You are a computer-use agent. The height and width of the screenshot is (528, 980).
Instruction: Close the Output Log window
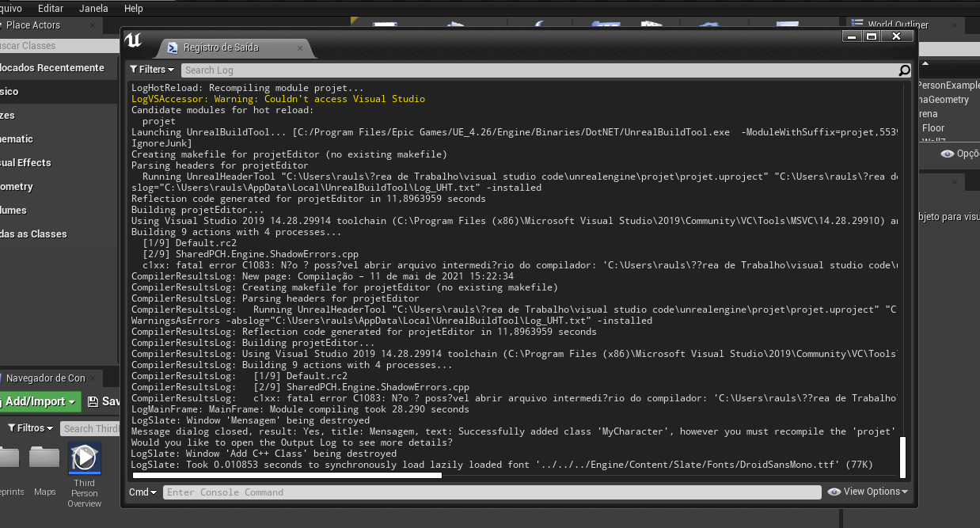point(896,36)
